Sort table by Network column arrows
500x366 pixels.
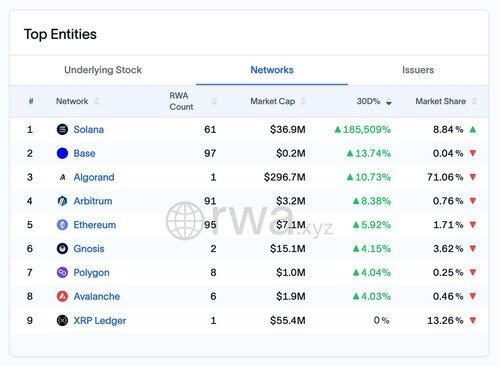97,101
